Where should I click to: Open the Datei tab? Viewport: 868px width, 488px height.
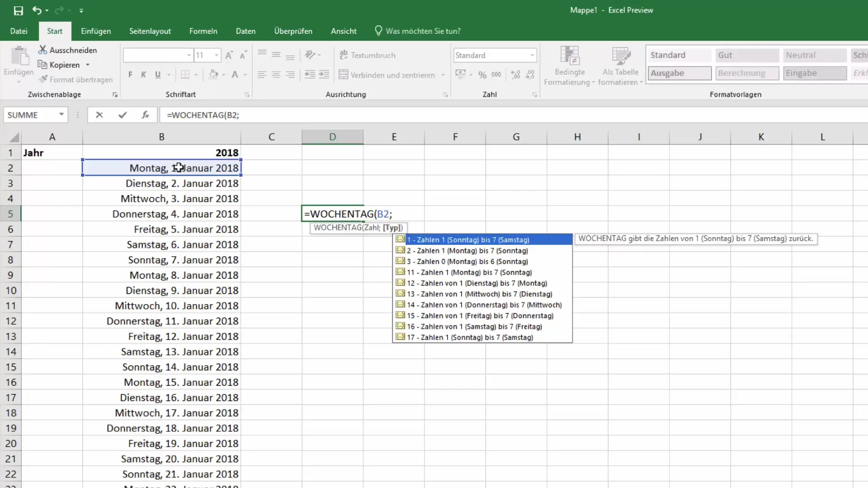[19, 31]
